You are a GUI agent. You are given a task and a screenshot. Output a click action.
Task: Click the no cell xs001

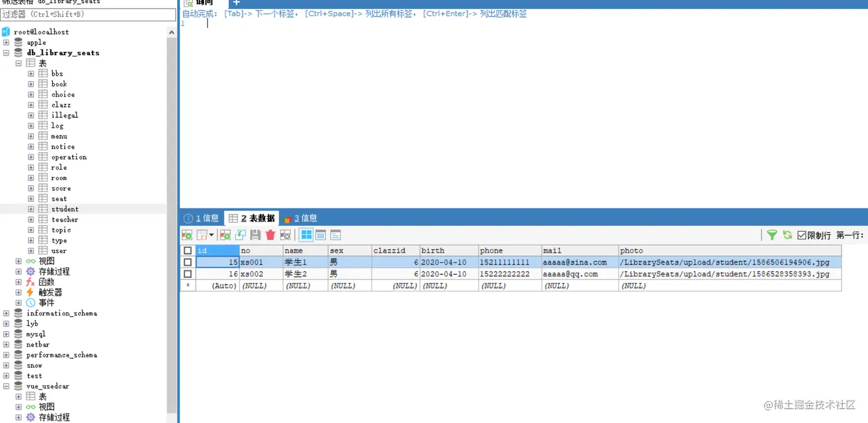261,262
